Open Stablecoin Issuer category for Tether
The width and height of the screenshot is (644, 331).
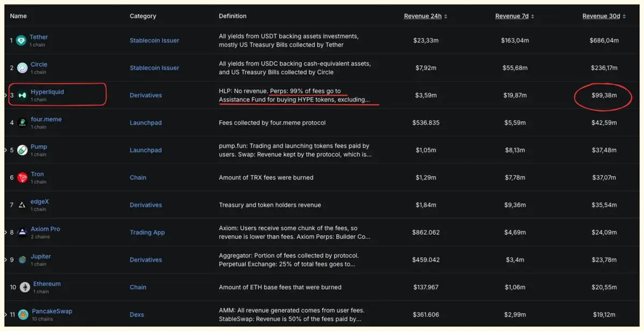(x=155, y=40)
